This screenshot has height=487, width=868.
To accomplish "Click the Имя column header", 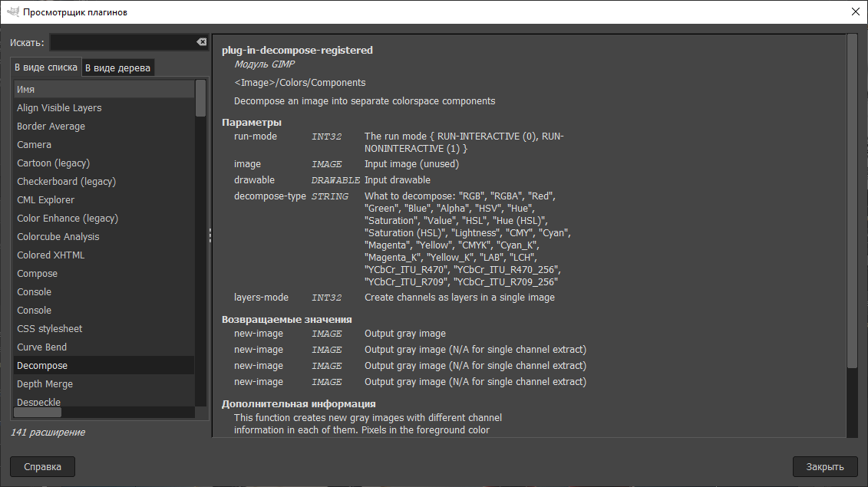I will tap(104, 89).
